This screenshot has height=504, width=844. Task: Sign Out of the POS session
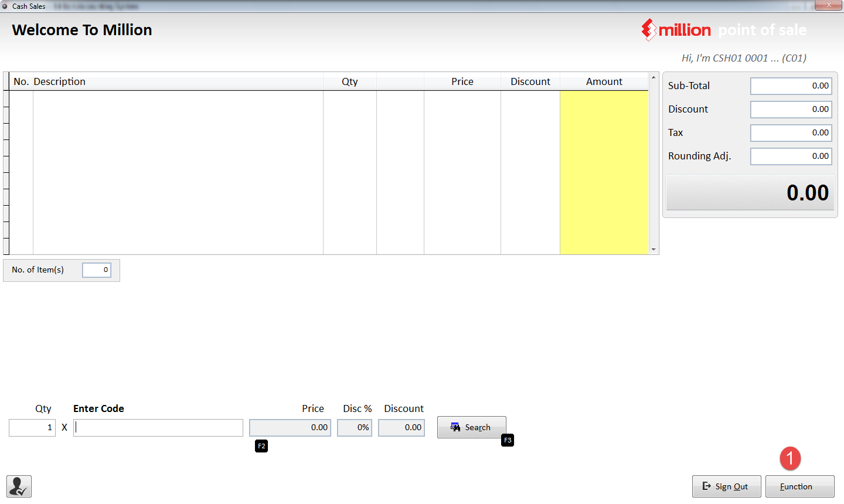point(726,486)
